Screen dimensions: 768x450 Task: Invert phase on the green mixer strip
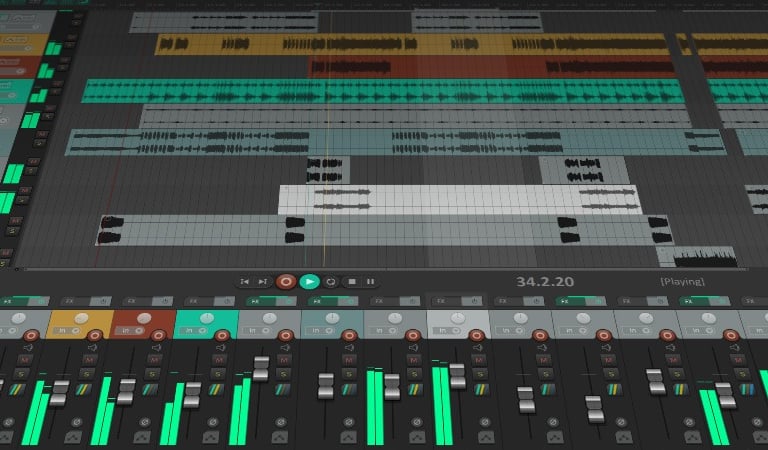(x=213, y=422)
